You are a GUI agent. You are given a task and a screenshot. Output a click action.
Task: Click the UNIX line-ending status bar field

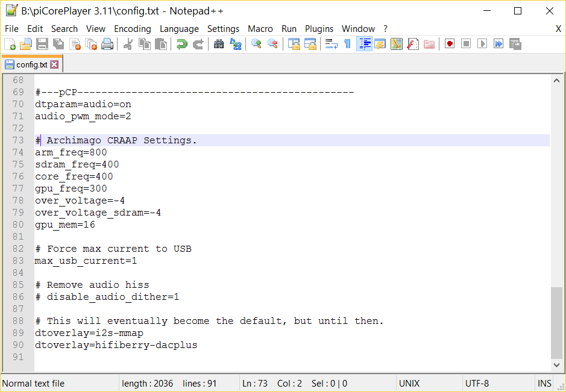click(429, 383)
